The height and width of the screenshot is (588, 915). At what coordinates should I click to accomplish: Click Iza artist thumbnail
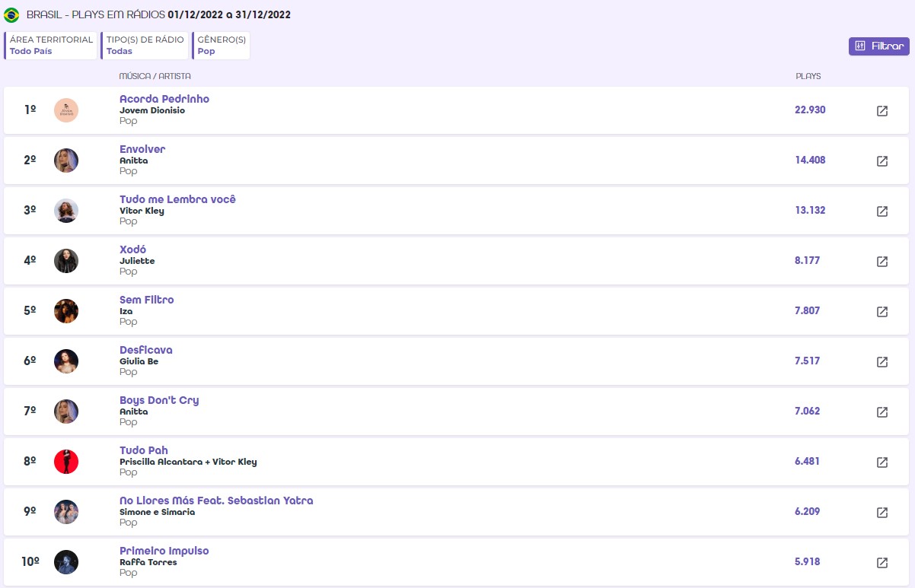pos(66,311)
